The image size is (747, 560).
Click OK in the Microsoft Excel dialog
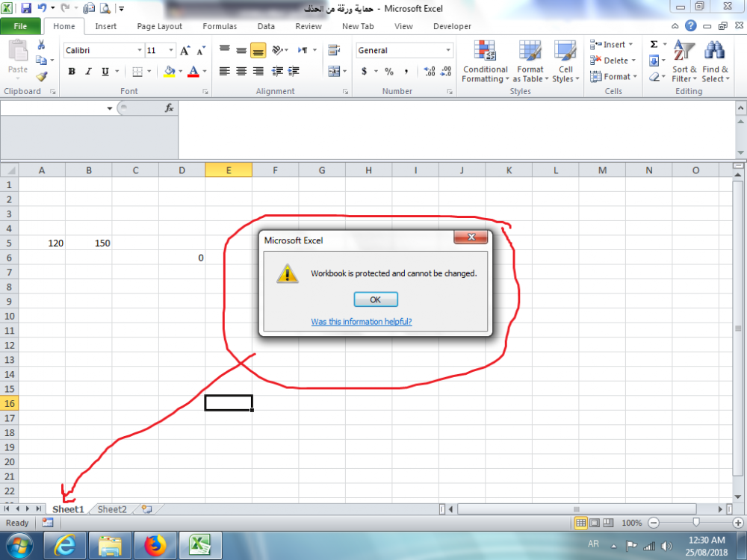[x=376, y=299]
